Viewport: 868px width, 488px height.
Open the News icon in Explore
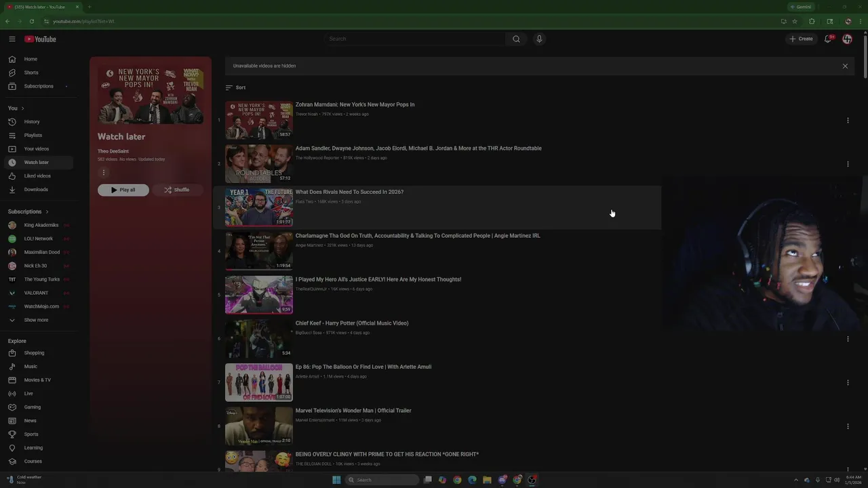[x=12, y=421]
